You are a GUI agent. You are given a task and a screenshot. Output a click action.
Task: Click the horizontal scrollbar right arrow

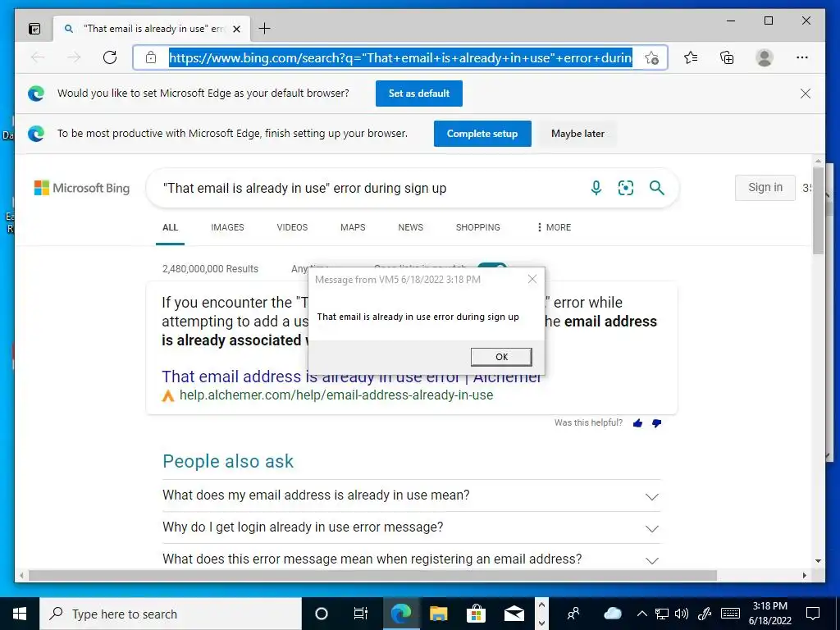click(x=805, y=576)
